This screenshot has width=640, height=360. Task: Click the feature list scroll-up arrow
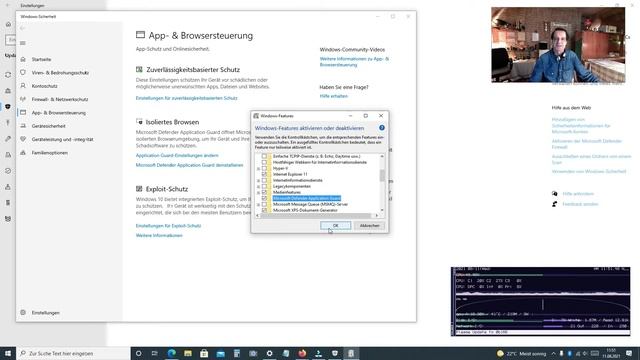(x=382, y=156)
